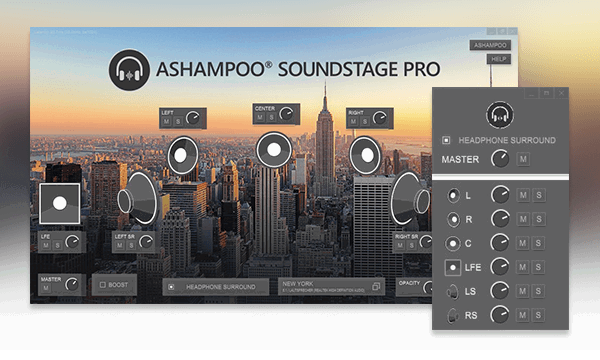Mute the C channel in the mini panel
The height and width of the screenshot is (360, 600).
tap(523, 243)
